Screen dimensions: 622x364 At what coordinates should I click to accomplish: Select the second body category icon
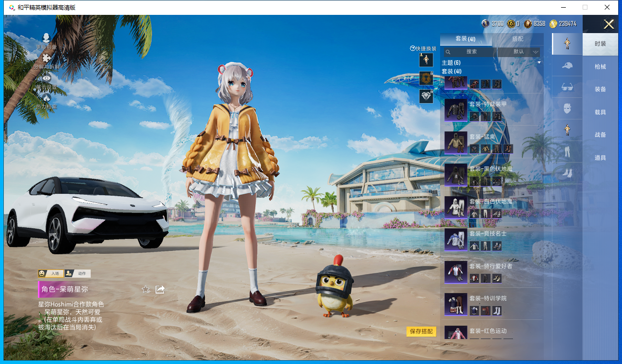tap(567, 130)
